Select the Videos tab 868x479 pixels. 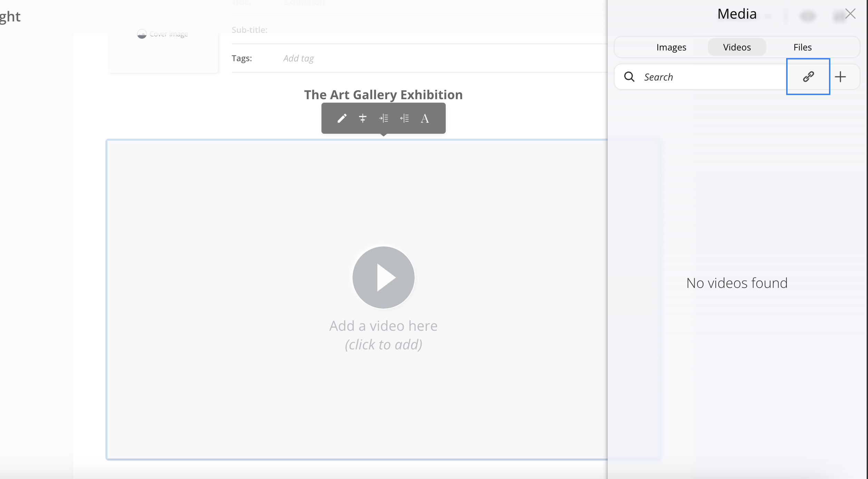[737, 47]
